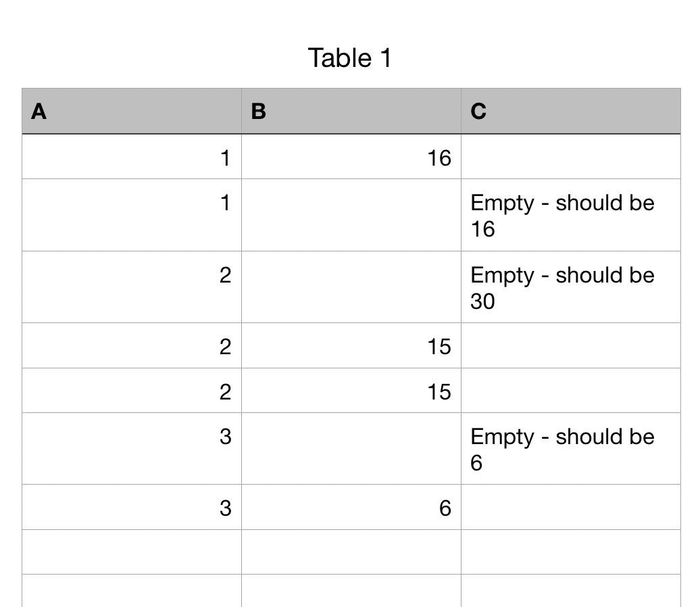This screenshot has height=607, width=700.
Task: Select column A cell with 3 beside 6
Action: pos(132,508)
